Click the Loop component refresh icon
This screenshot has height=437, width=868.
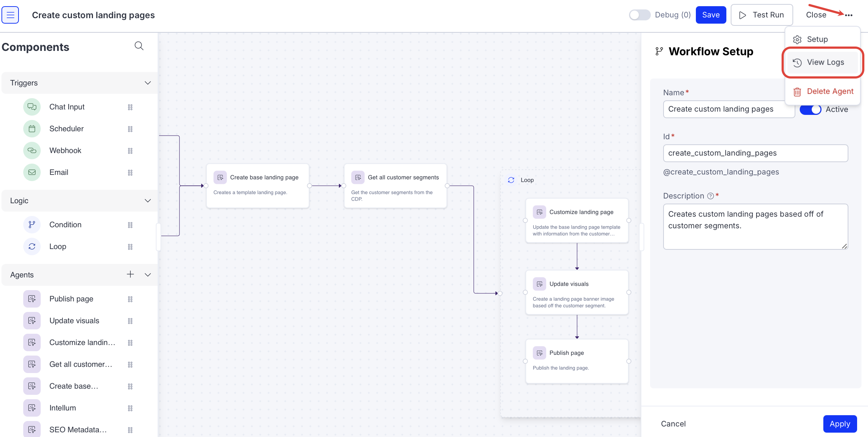pos(32,246)
